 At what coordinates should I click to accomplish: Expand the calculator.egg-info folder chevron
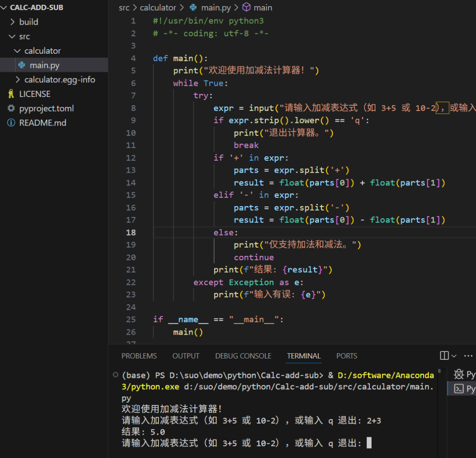(x=18, y=79)
